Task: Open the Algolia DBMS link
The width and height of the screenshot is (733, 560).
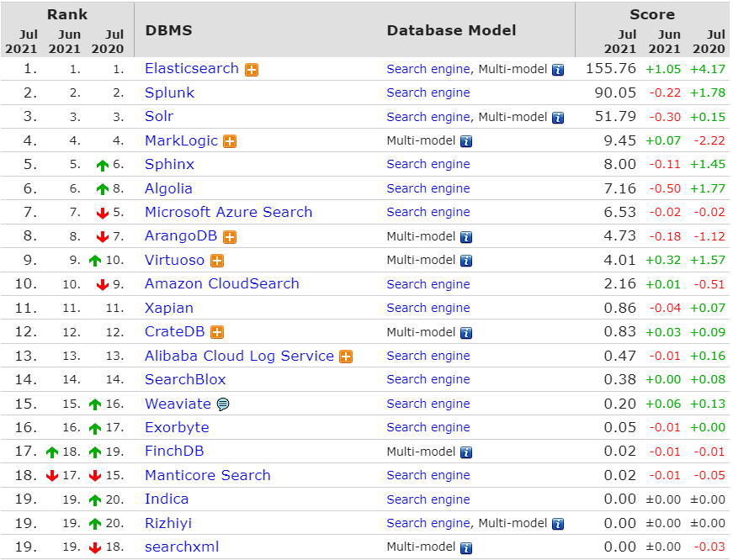Action: (x=168, y=188)
